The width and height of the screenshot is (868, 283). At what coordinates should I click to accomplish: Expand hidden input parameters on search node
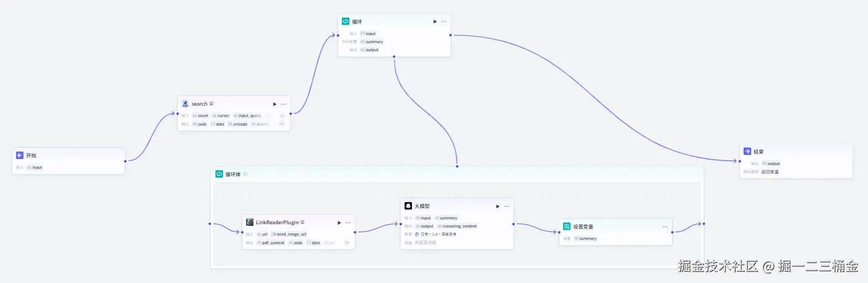(282, 115)
